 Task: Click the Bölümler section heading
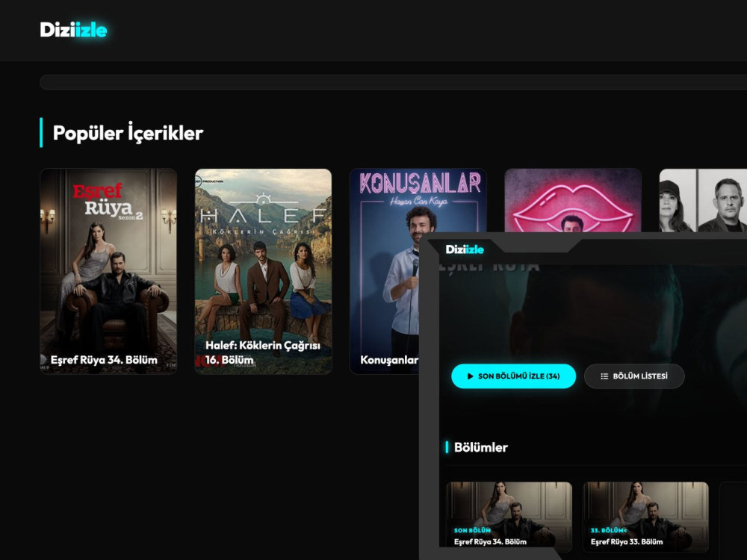pos(480,447)
